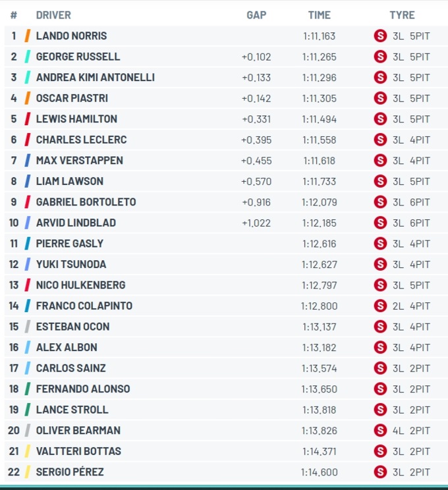
Task: Open the Andrea Kimi Antonelli driver entry
Action: click(96, 78)
